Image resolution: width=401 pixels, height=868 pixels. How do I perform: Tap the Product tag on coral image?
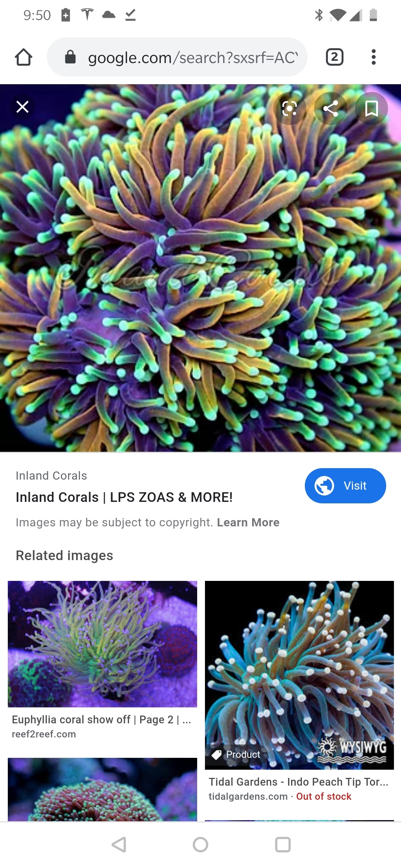[x=236, y=754]
